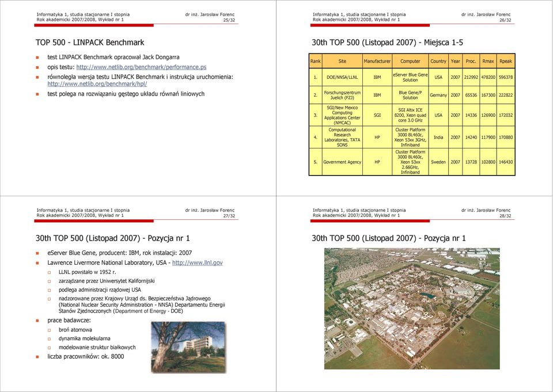The width and height of the screenshot is (553, 392).
Task: Click the 'Rmax' table header
Action: pos(488,61)
